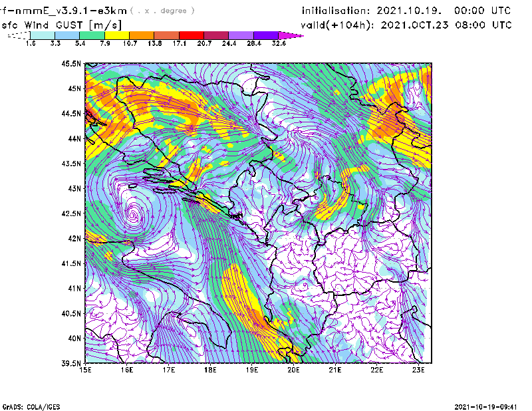Click the legend value 24.4
This screenshot has width=532, height=411.
[229, 43]
